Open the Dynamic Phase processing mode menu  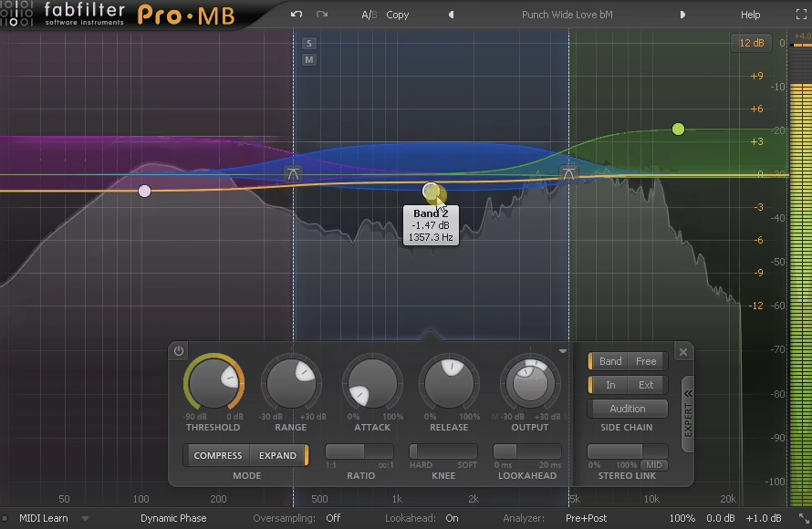[x=172, y=517]
